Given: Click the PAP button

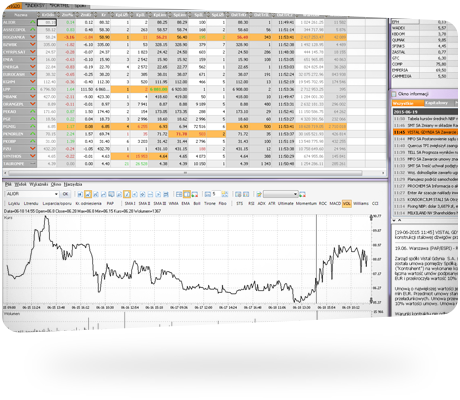Looking at the screenshot, I should (110, 203).
